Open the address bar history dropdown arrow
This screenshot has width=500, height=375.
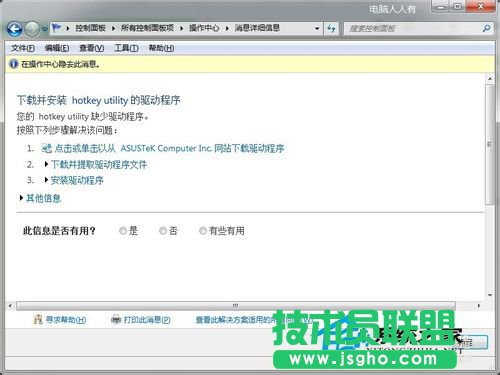pyautogui.click(x=317, y=28)
